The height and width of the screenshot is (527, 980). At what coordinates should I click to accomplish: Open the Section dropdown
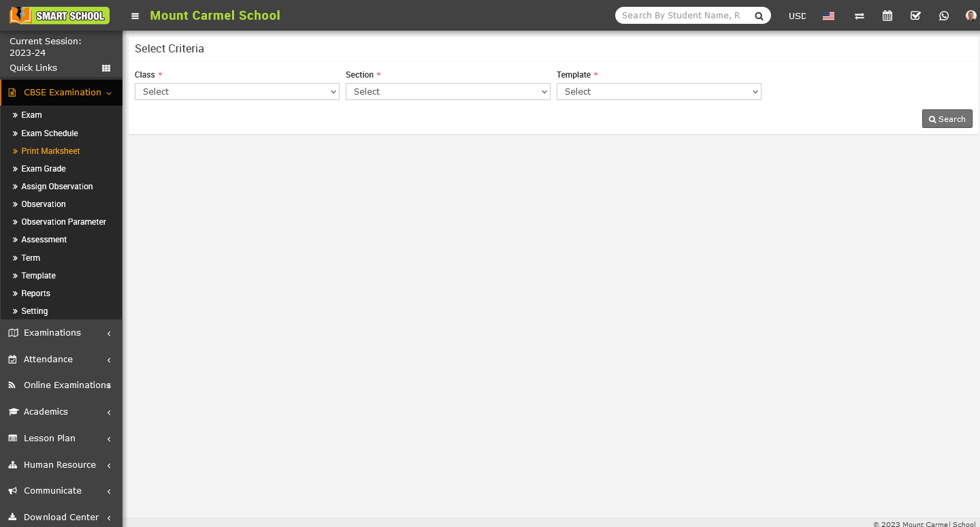[x=448, y=92]
